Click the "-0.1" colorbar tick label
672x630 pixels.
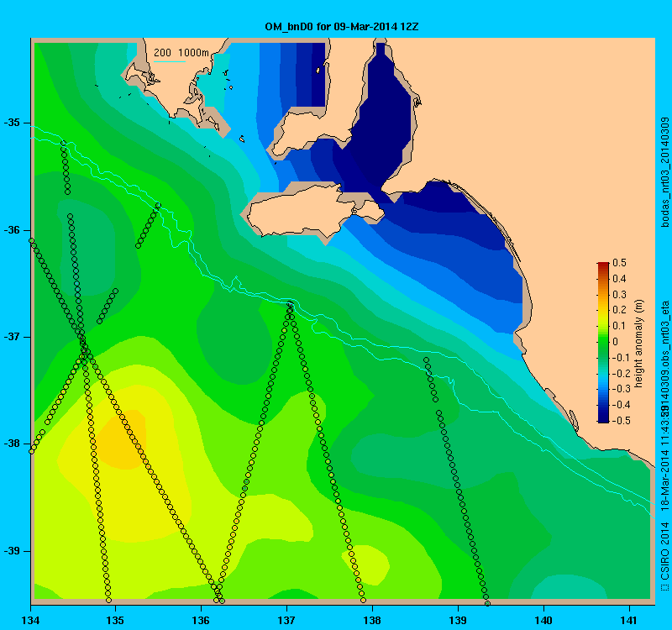(x=621, y=358)
